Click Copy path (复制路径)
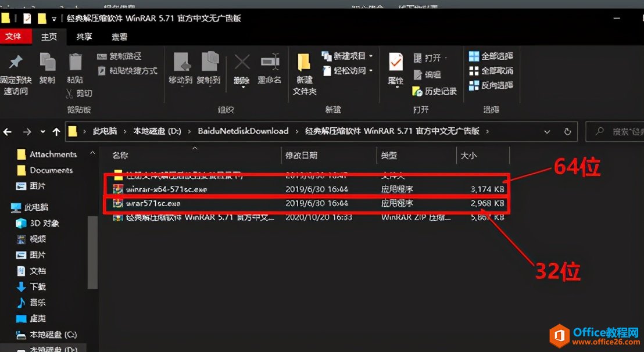The image size is (644, 352). point(119,56)
